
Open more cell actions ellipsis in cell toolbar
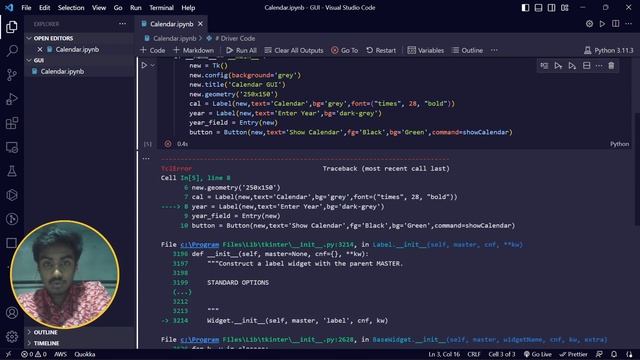(x=599, y=66)
